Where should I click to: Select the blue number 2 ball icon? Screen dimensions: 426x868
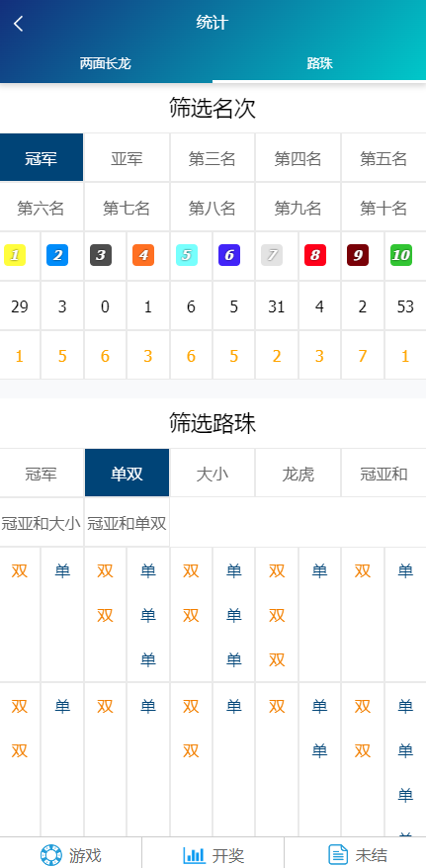[x=57, y=255]
